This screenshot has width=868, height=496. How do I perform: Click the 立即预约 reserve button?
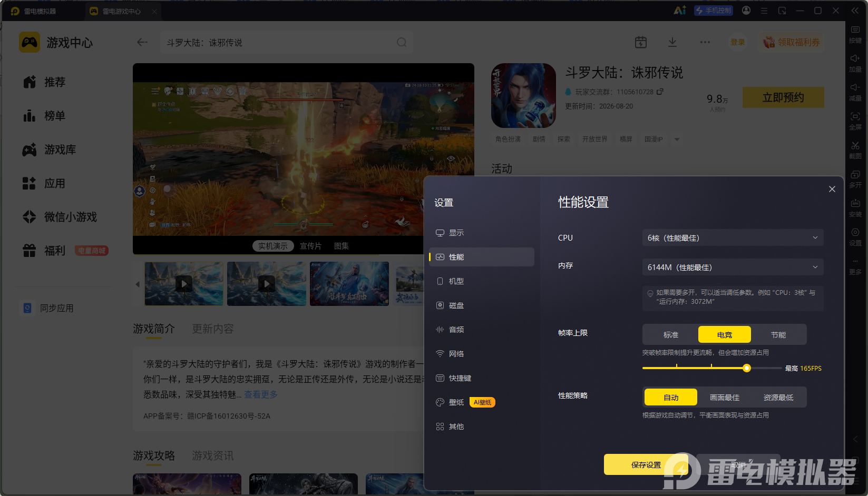pyautogui.click(x=783, y=97)
